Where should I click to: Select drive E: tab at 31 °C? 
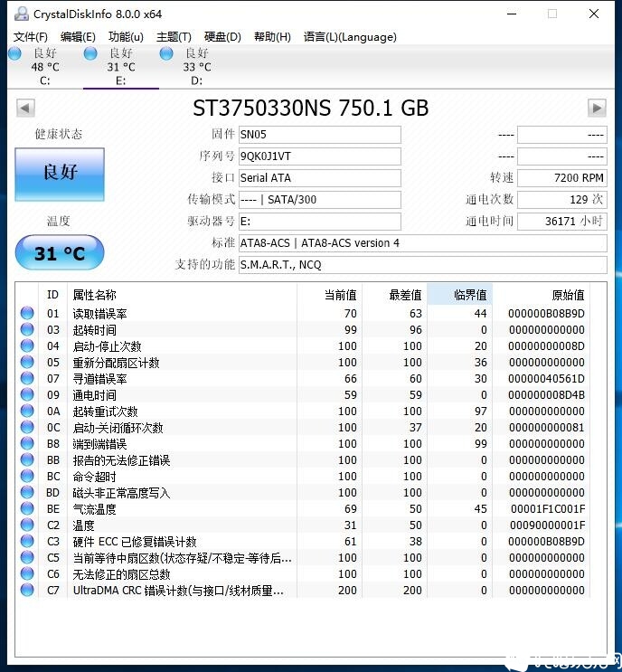(121, 66)
